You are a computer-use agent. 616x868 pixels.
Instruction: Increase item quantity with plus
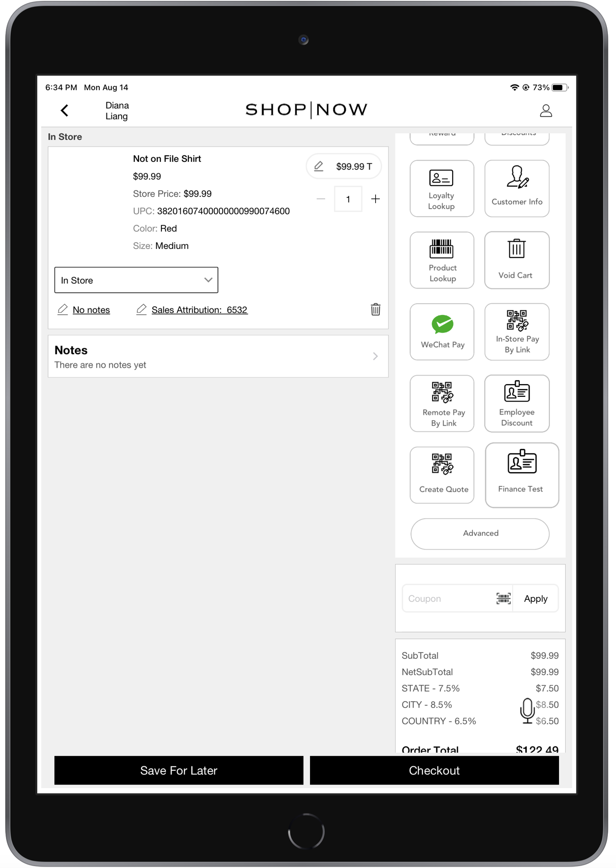pyautogui.click(x=376, y=199)
